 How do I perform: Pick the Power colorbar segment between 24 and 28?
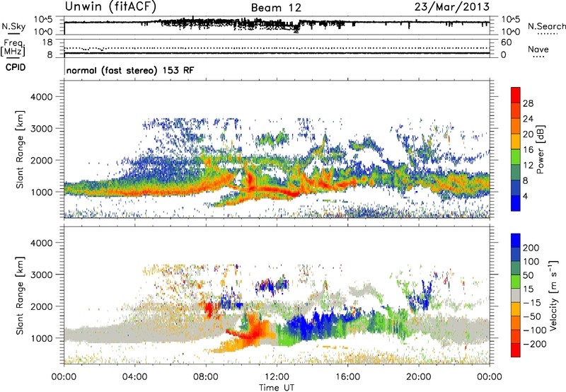click(x=516, y=111)
